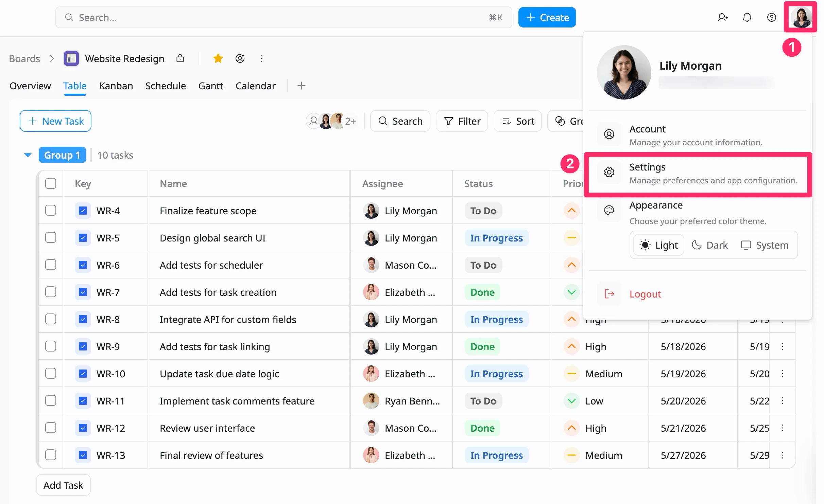
Task: Change High priority on WR-9
Action: tap(585, 346)
